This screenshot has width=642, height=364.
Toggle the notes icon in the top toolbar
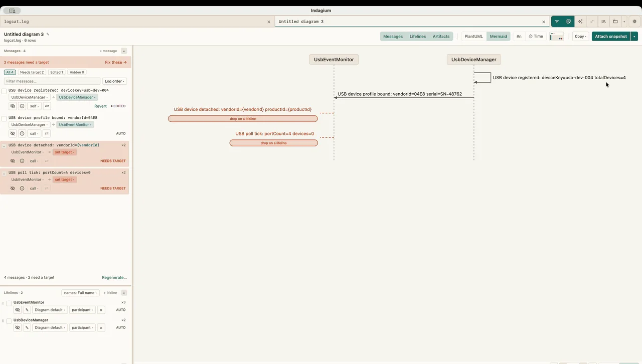click(x=568, y=22)
